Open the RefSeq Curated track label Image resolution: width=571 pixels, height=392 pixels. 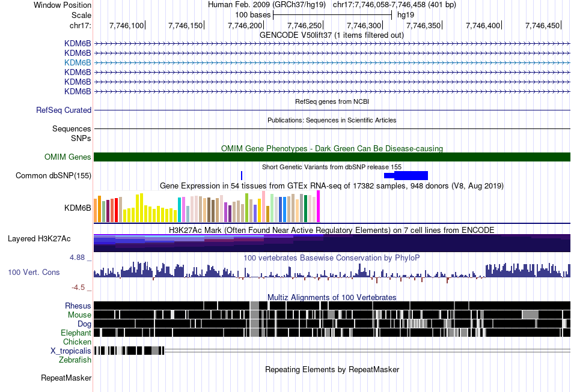click(x=64, y=110)
